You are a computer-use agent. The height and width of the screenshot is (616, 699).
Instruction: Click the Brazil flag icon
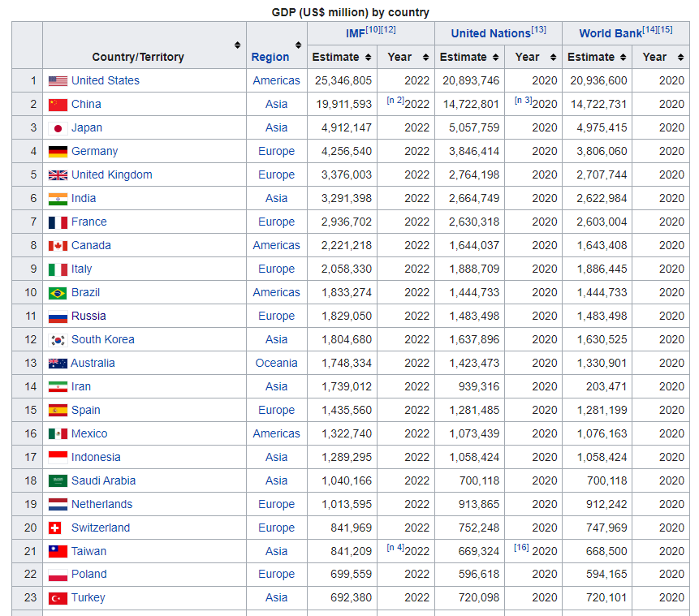pos(58,293)
